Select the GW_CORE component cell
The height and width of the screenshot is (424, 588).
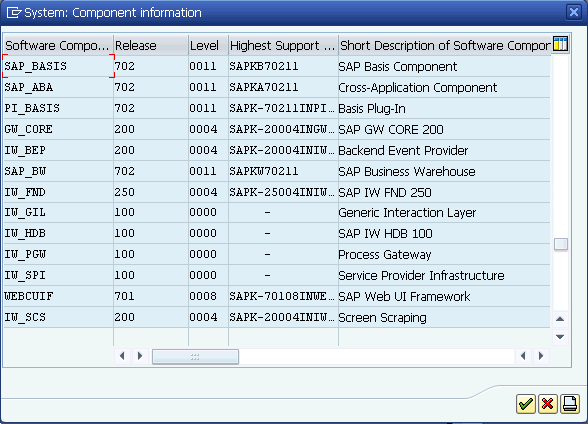point(58,129)
